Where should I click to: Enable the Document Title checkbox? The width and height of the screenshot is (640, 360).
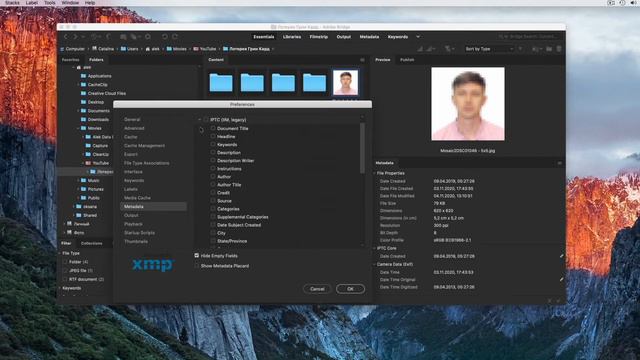[213, 128]
